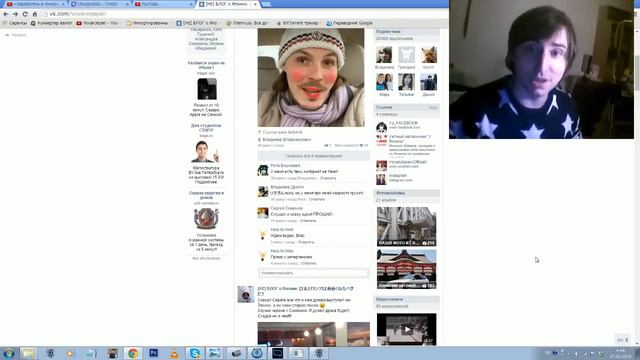Open Skype from taskbar

[195, 353]
